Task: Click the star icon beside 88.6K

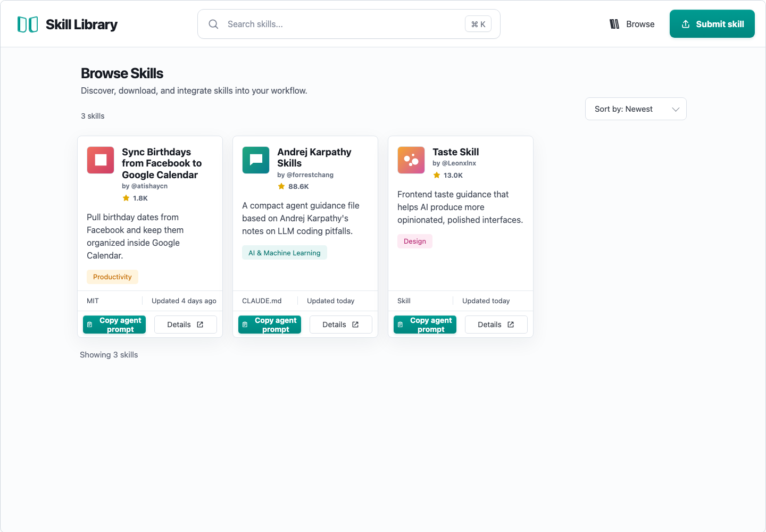Action: coord(281,186)
